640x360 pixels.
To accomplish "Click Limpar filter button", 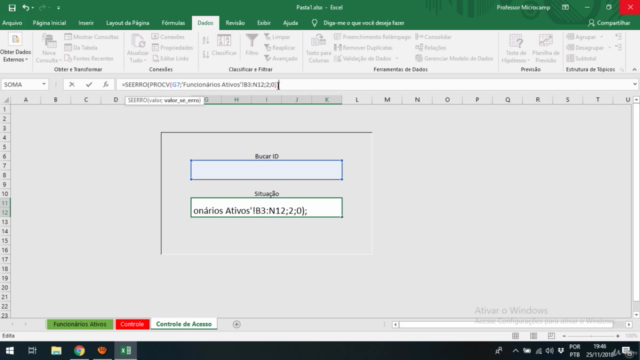I will point(277,37).
